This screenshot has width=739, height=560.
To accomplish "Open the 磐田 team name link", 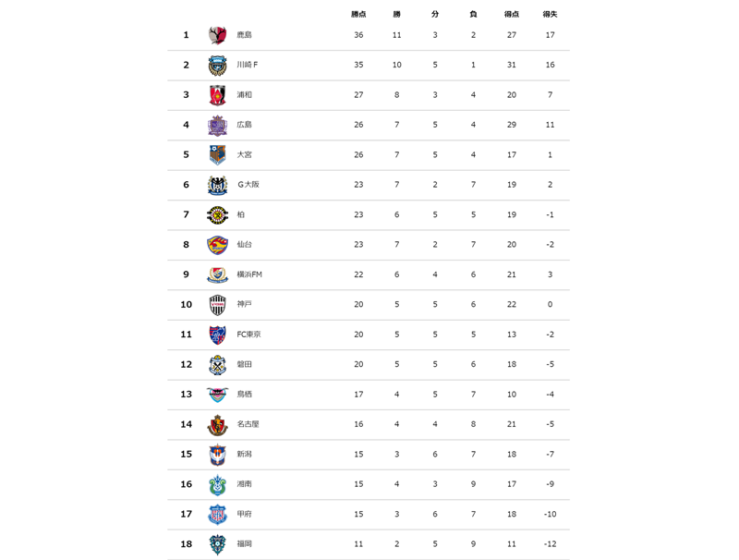I will click(244, 364).
